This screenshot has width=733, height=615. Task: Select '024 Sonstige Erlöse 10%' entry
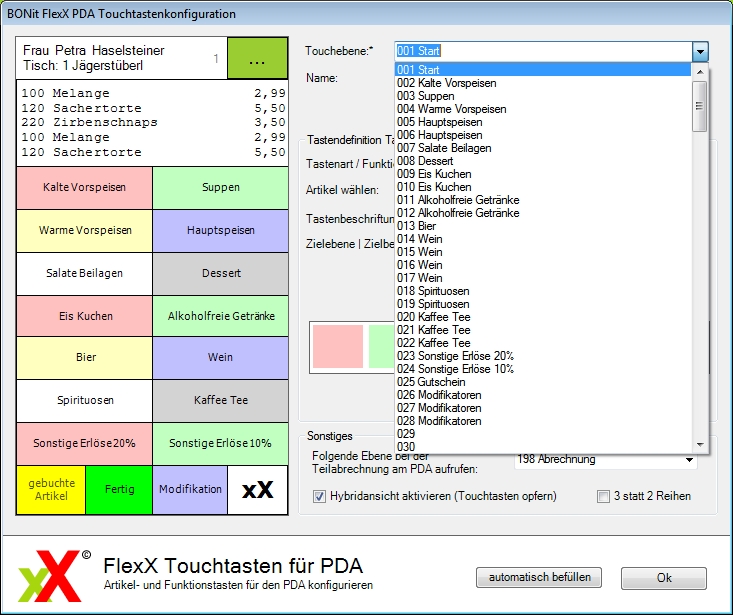click(542, 369)
